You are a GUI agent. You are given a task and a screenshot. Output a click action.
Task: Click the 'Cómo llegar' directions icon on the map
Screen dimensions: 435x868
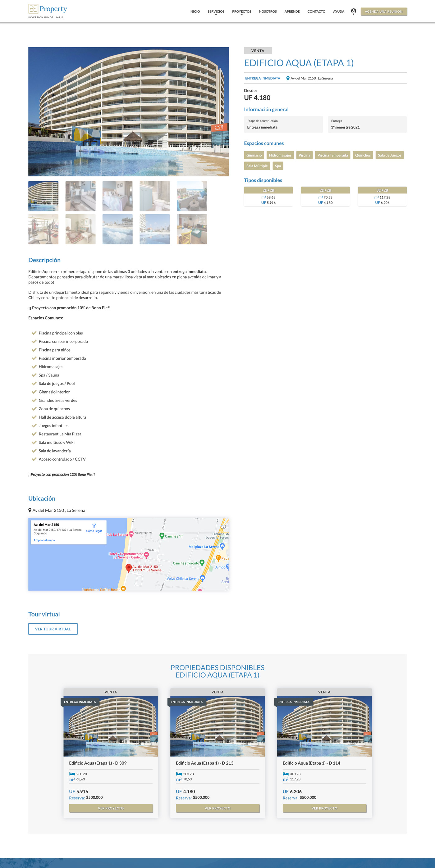(x=94, y=526)
